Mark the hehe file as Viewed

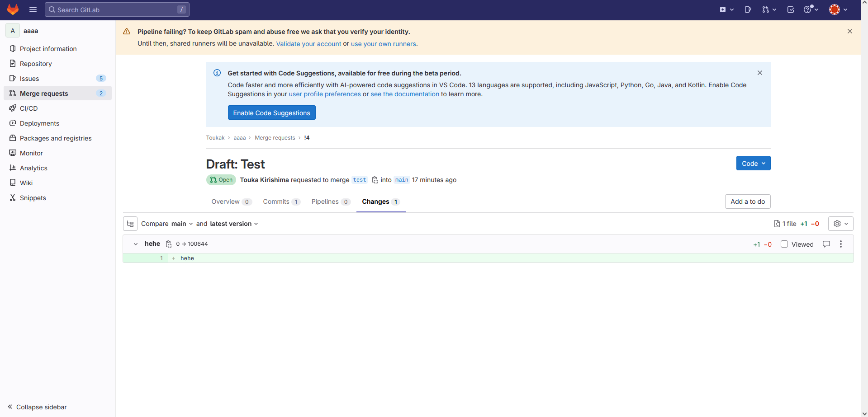point(784,244)
